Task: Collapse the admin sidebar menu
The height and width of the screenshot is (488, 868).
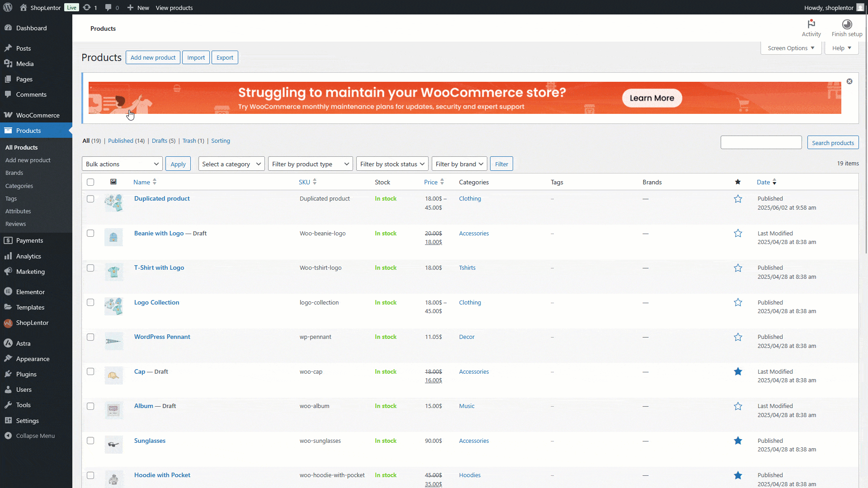Action: coord(36,436)
